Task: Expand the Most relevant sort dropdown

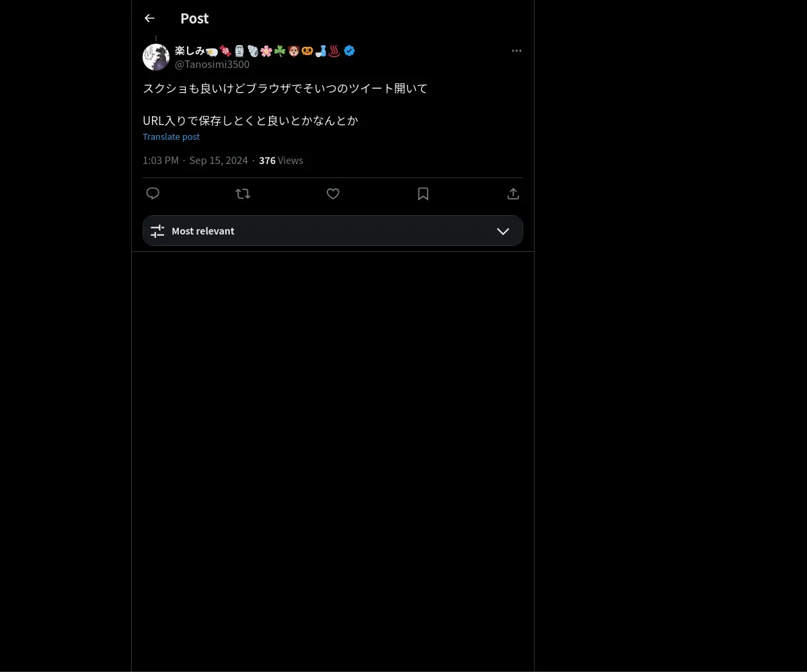Action: point(333,230)
